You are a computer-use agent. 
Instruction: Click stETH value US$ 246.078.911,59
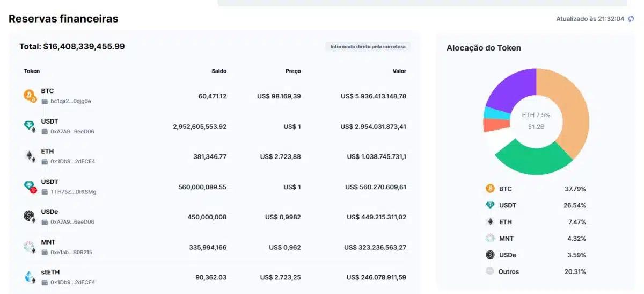tap(376, 277)
